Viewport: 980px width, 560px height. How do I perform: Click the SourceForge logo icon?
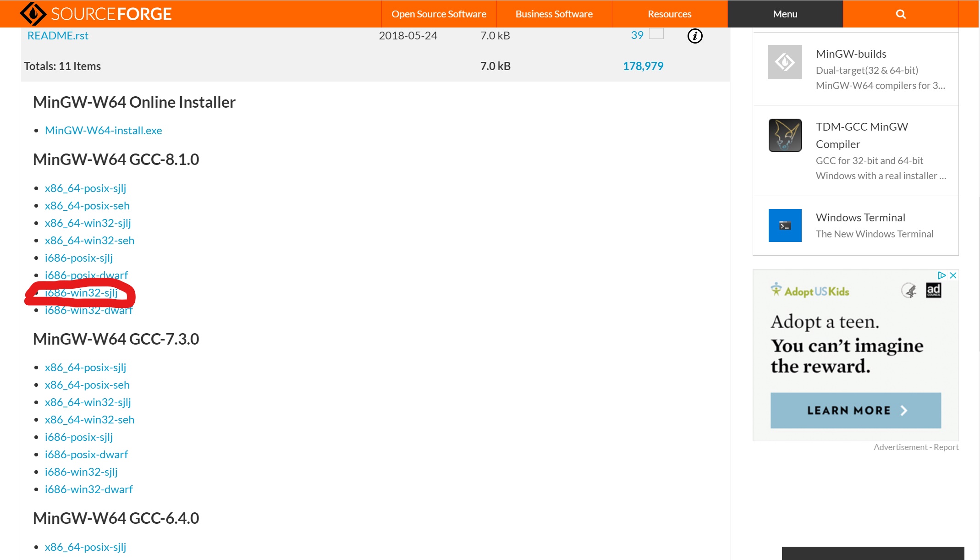[x=33, y=14]
